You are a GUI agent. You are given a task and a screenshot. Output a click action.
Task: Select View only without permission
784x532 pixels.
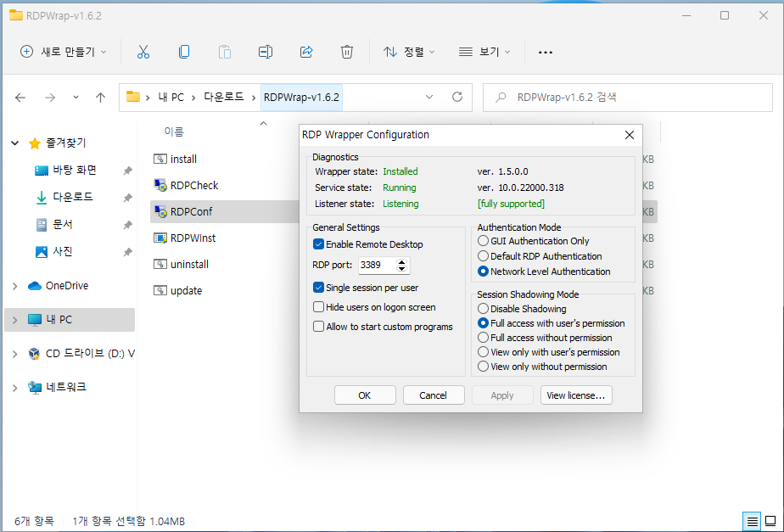(483, 367)
